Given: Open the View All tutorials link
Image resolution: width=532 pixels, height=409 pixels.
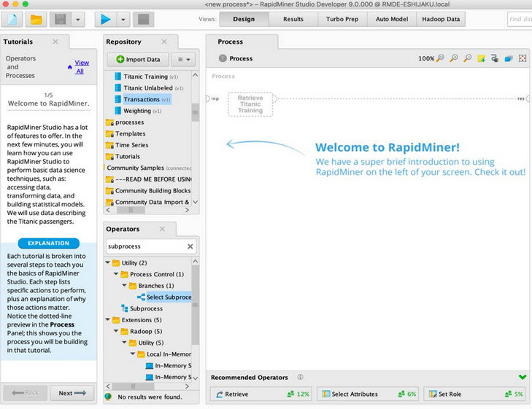Looking at the screenshot, I should [x=81, y=67].
